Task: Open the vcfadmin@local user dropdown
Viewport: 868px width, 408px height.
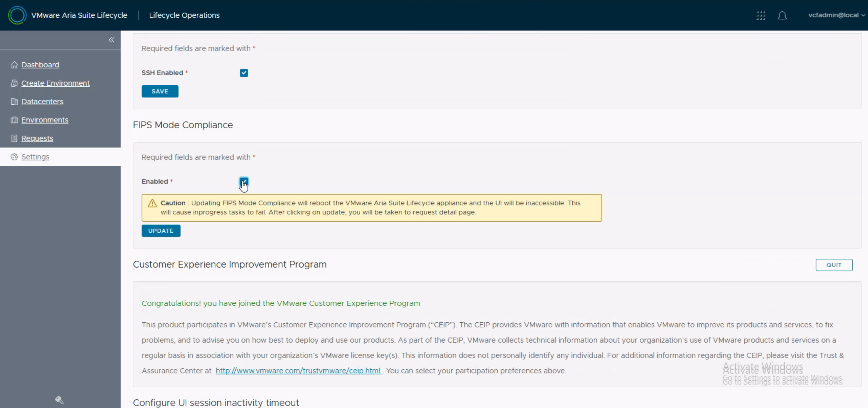Action: 836,15
